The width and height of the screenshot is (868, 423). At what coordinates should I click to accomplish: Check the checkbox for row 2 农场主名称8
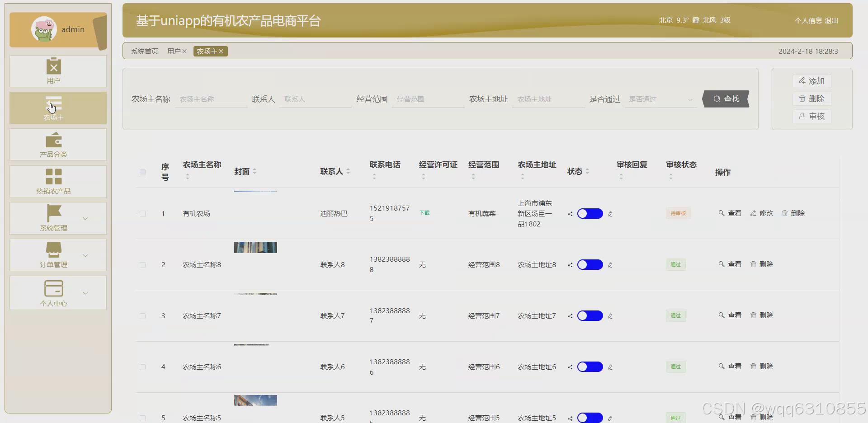coord(142,265)
